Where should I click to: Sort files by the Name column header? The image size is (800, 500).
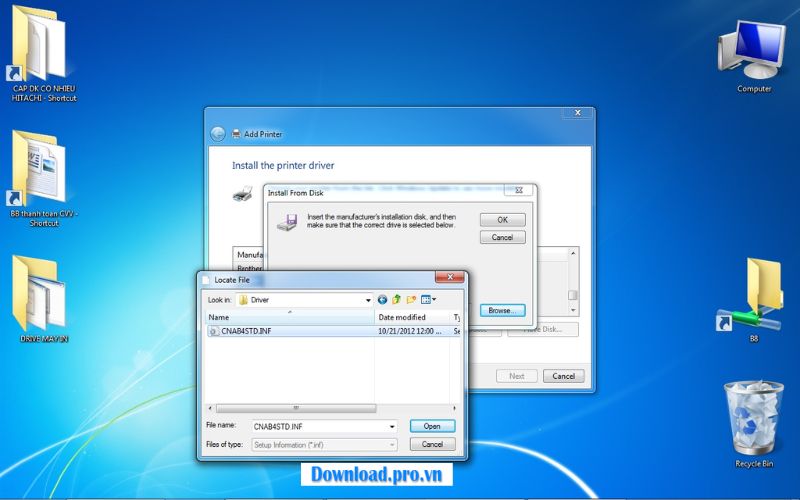(290, 317)
